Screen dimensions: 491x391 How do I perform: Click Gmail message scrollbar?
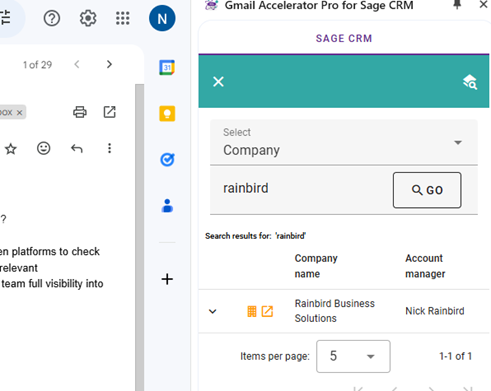coord(140,237)
